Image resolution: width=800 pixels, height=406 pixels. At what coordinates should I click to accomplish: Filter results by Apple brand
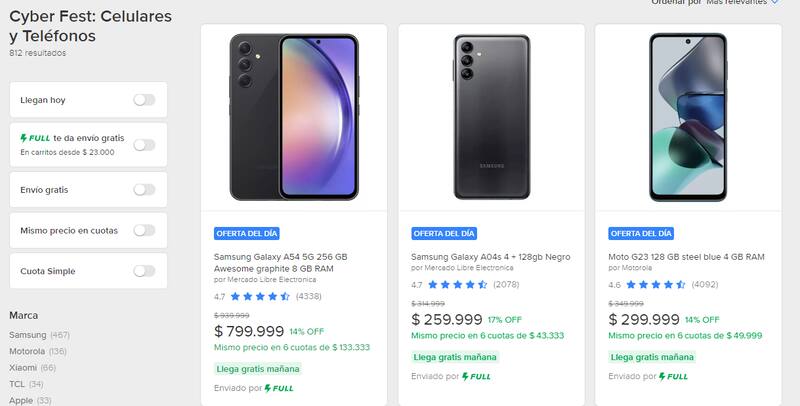(20, 400)
